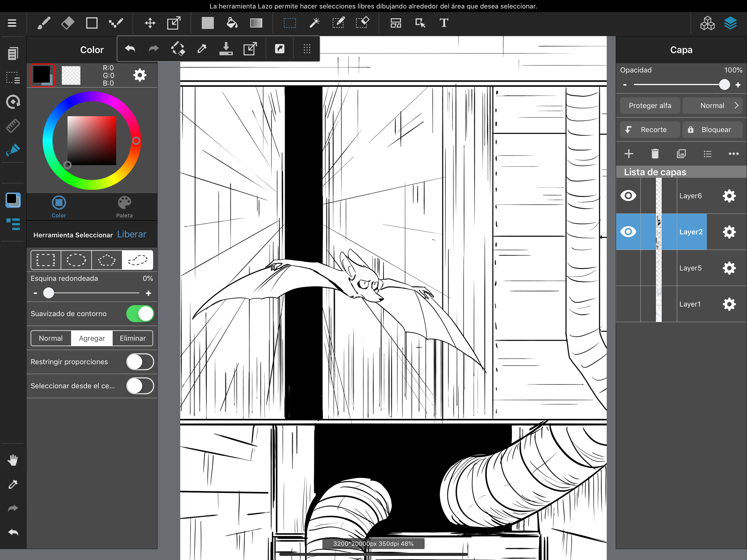The image size is (747, 560).
Task: Select the Eraser tool
Action: (68, 23)
